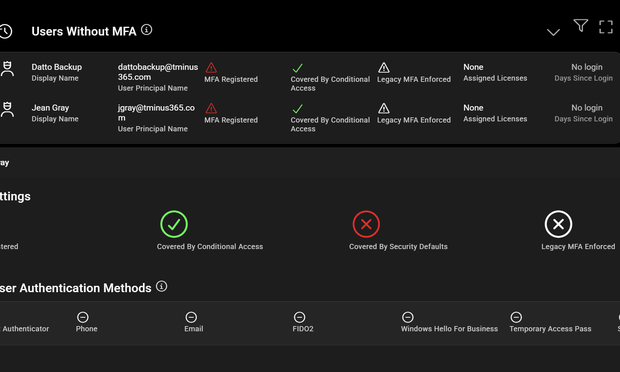Click Datto Backup Conditional Access checkmark

[297, 68]
